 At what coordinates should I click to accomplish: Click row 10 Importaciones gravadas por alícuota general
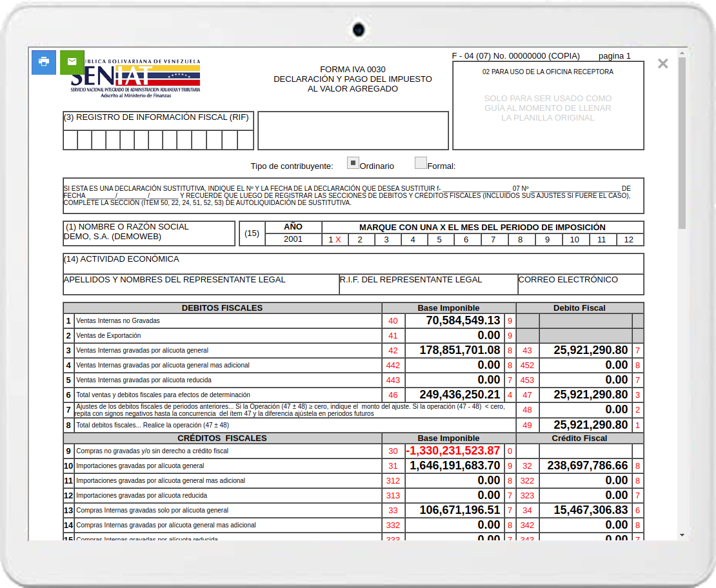click(140, 465)
